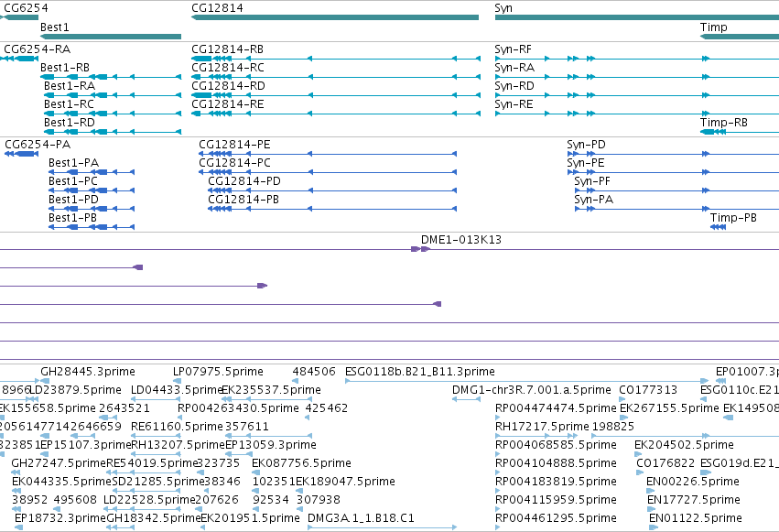Select EST EK267155.5prime
The height and width of the screenshot is (532, 779).
[669, 408]
